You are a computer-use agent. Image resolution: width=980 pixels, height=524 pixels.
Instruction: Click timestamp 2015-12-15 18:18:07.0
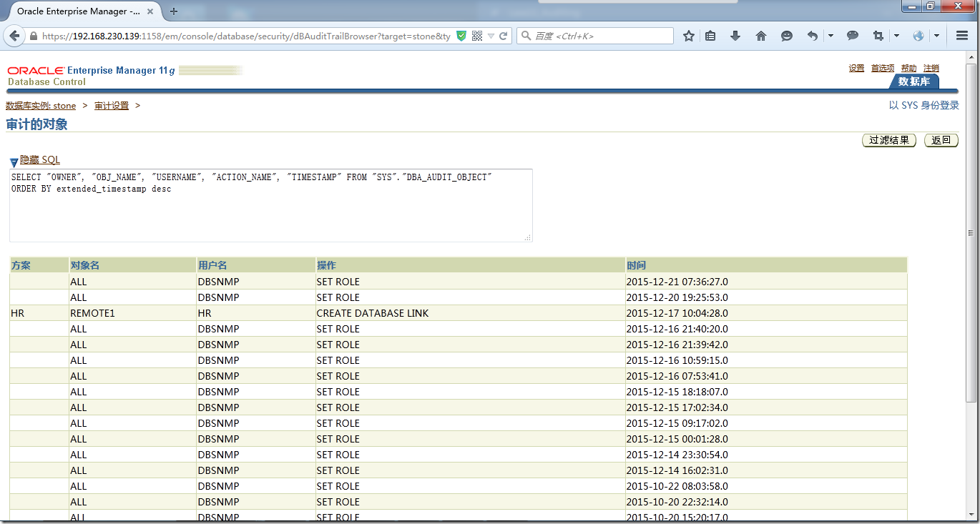[x=677, y=392]
